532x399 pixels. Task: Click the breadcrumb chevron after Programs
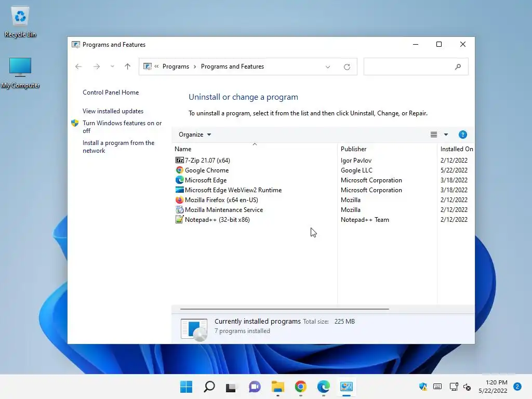(195, 67)
